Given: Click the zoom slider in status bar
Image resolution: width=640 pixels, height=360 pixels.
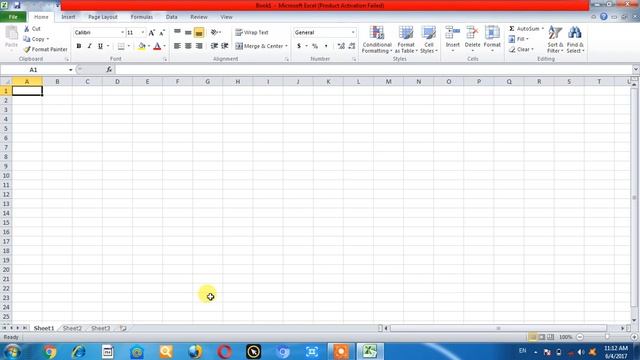Looking at the screenshot, I should point(607,337).
